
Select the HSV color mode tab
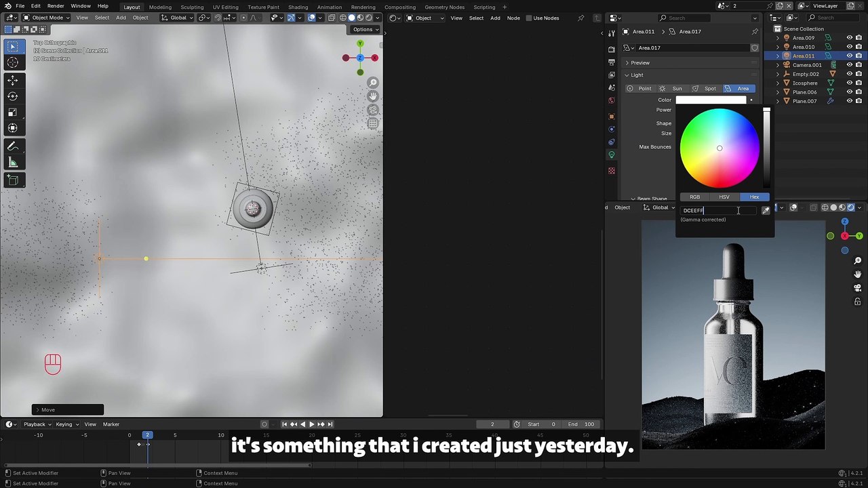coord(724,197)
